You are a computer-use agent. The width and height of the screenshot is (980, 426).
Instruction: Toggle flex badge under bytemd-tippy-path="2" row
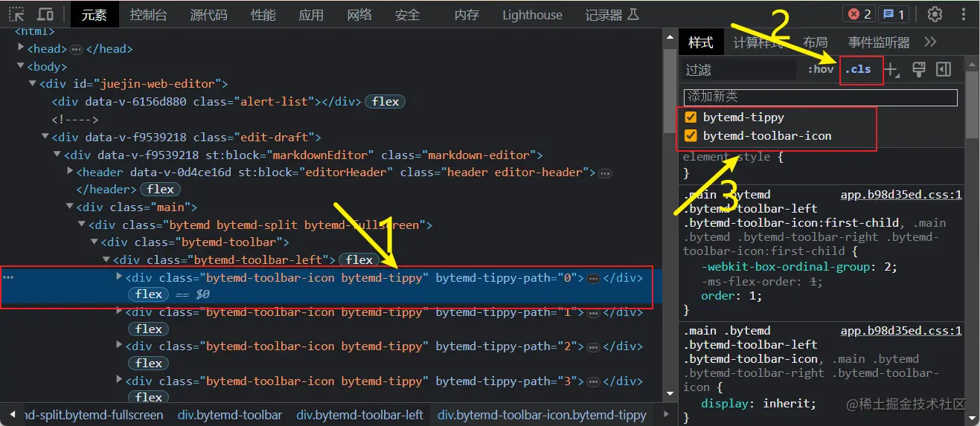pos(149,364)
